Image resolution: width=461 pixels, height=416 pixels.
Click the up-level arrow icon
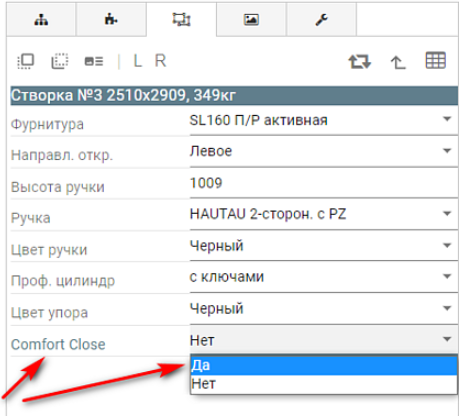[x=398, y=62]
